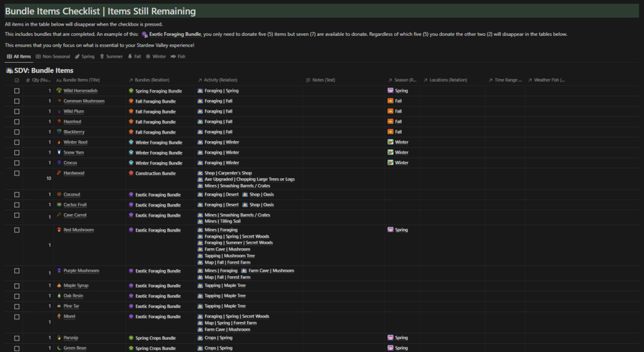Switch to the Spring view tab

pyautogui.click(x=85, y=56)
